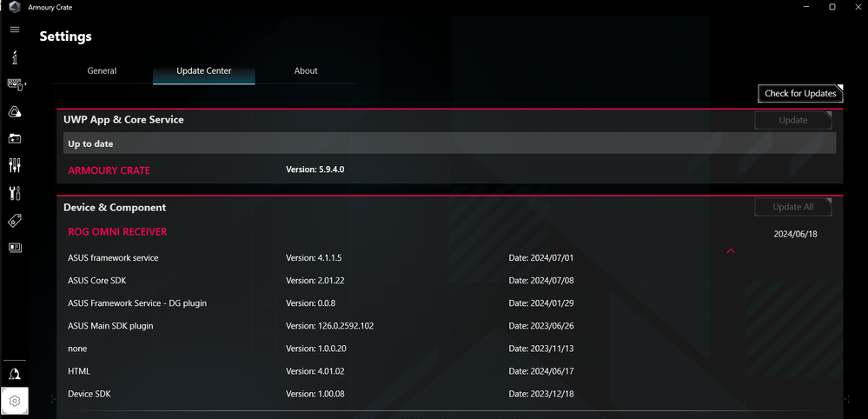Click Date: 2023/11/13 text
Viewport: 868px width, 419px height.
pos(541,349)
